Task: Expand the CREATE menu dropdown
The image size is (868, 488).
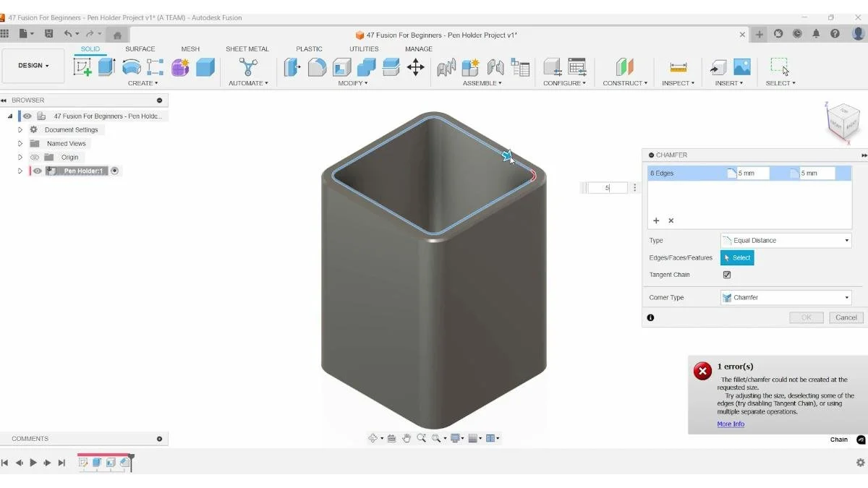Action: coord(143,83)
